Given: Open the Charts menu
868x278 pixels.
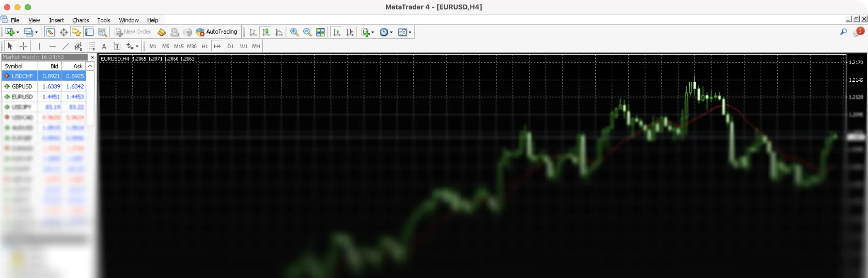Looking at the screenshot, I should coord(80,20).
